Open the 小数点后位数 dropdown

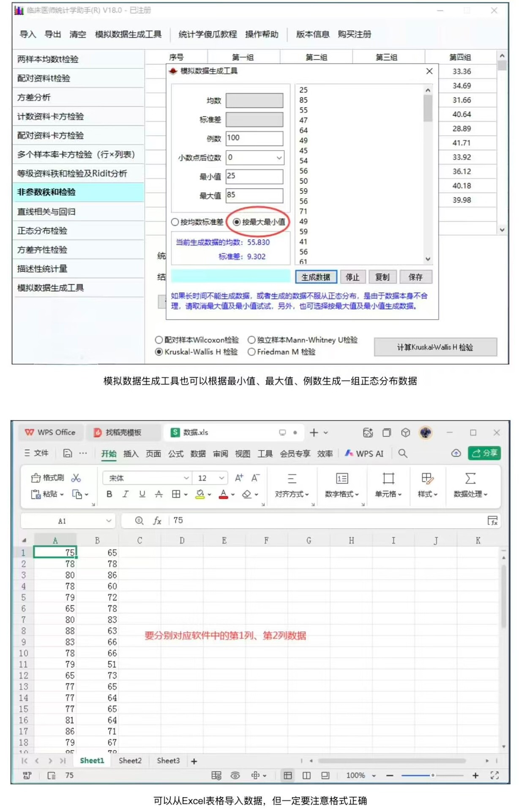(x=279, y=158)
